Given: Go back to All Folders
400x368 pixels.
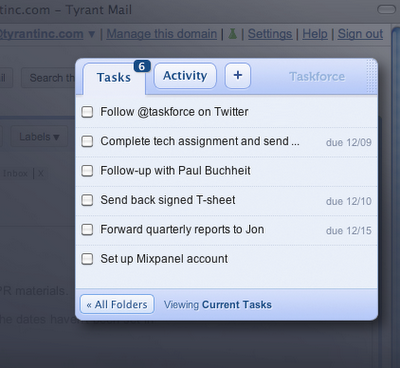Looking at the screenshot, I should pos(117,304).
